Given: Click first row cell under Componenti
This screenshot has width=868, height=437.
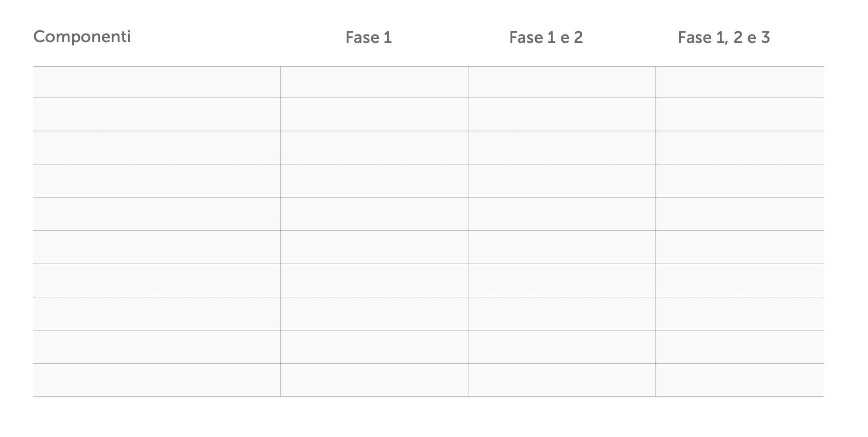Looking at the screenshot, I should pos(156,82).
